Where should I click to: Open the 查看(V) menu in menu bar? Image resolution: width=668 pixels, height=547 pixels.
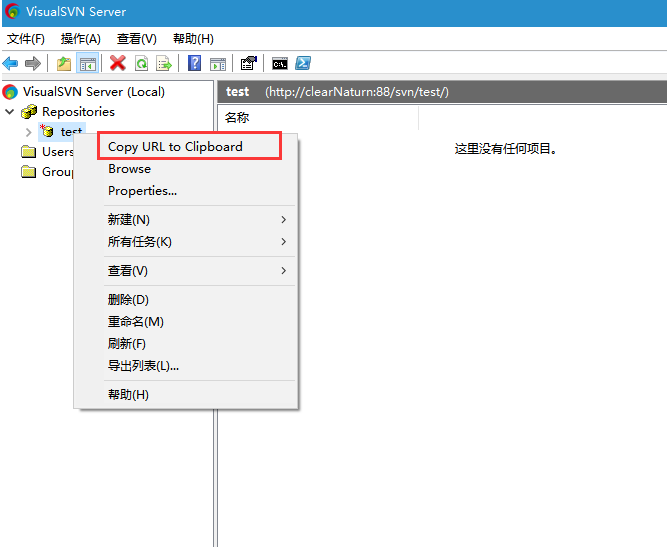137,39
